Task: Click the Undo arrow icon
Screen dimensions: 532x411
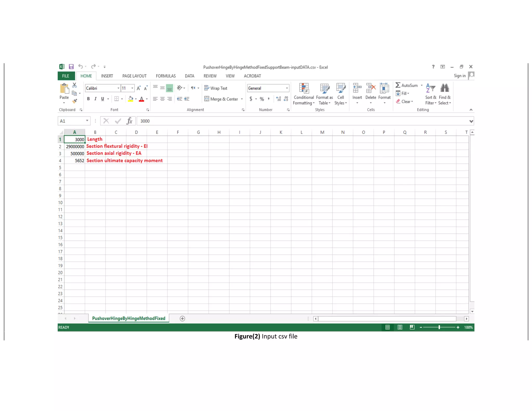Action: 81,67
